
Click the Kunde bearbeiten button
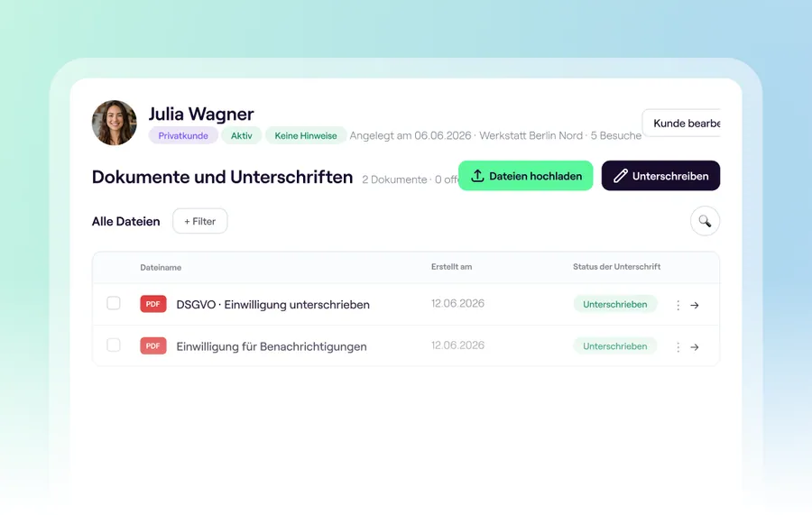[681, 124]
